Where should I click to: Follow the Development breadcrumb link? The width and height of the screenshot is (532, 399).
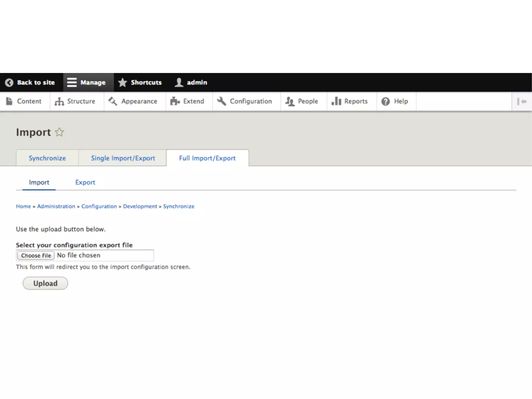pyautogui.click(x=140, y=206)
